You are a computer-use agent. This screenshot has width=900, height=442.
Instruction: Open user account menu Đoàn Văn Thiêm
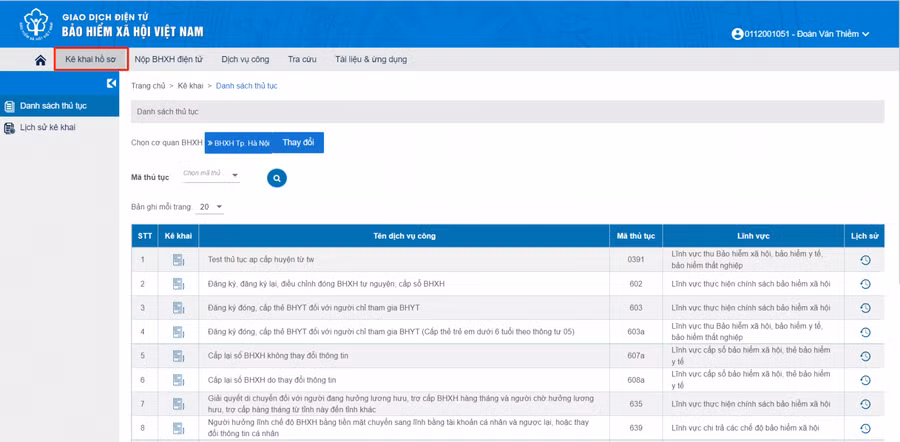[x=800, y=34]
